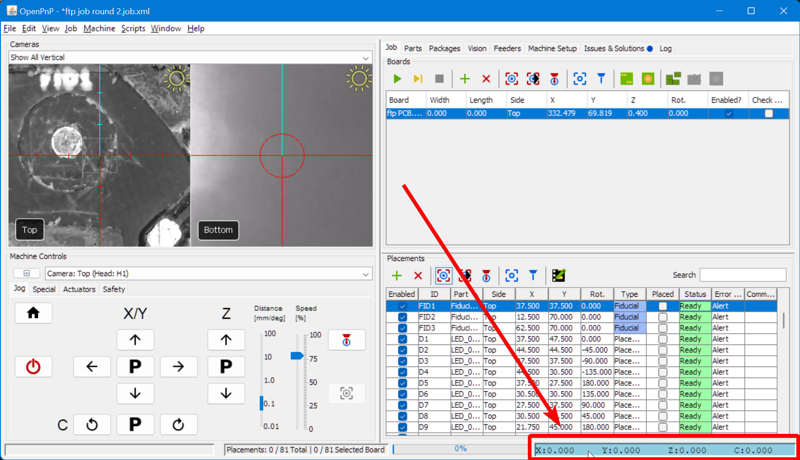The height and width of the screenshot is (460, 800).
Task: Click the Top camera label button
Action: (30, 230)
